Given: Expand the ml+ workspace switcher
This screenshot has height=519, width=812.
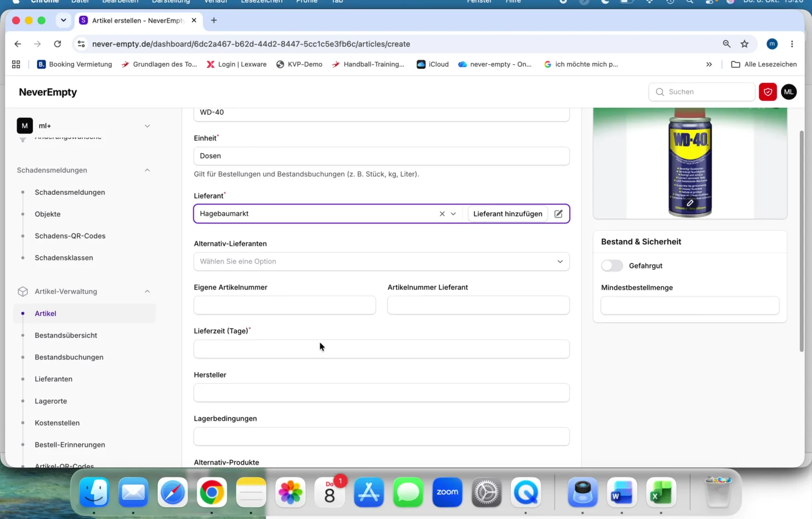Looking at the screenshot, I should coord(147,126).
